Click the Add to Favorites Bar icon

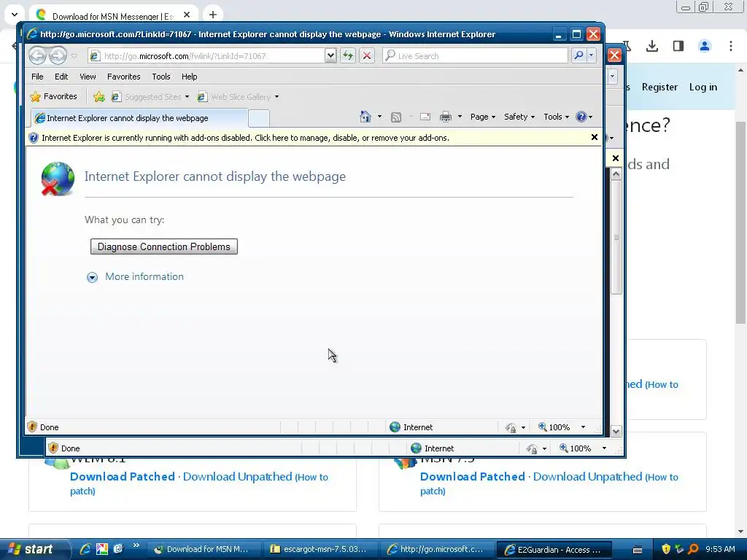[x=99, y=97]
